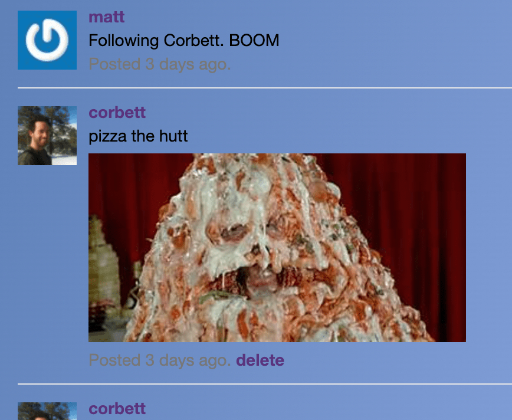Image resolution: width=512 pixels, height=420 pixels.
Task: Click the word Corbett in matt's post
Action: tap(193, 41)
